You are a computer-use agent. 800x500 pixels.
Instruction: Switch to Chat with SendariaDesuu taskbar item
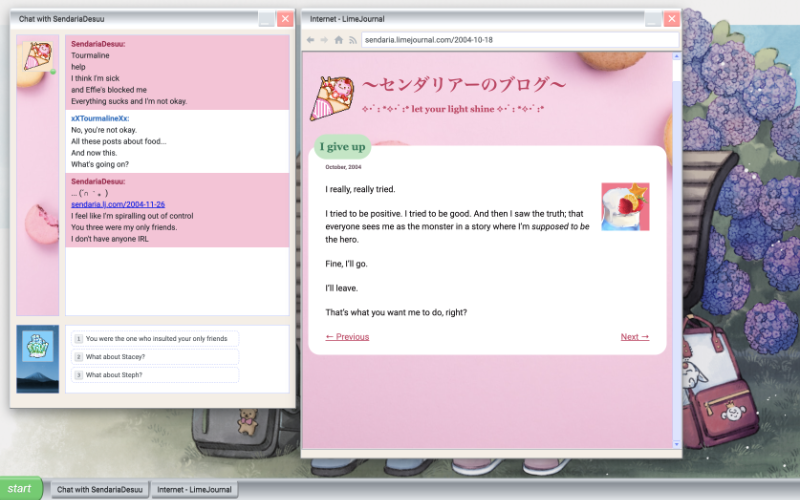pyautogui.click(x=99, y=489)
